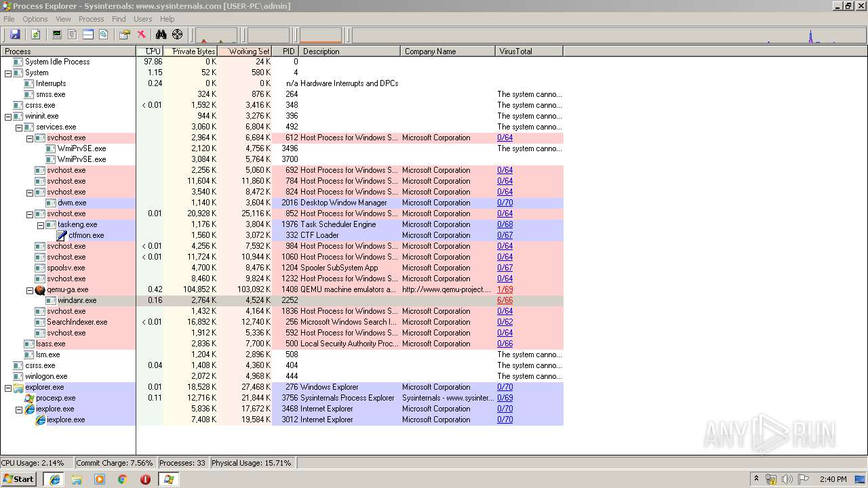Select the dwm.exe process row
This screenshot has width=868, height=488.
(x=281, y=203)
